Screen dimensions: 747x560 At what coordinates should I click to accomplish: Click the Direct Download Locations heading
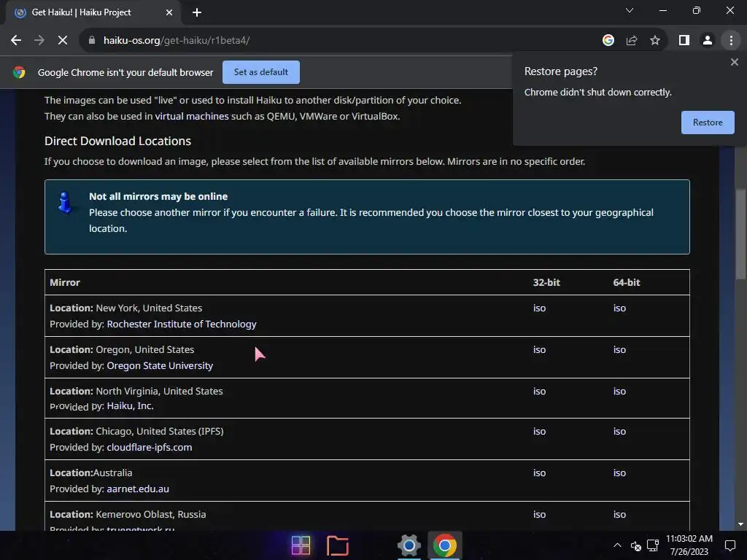[x=117, y=141]
